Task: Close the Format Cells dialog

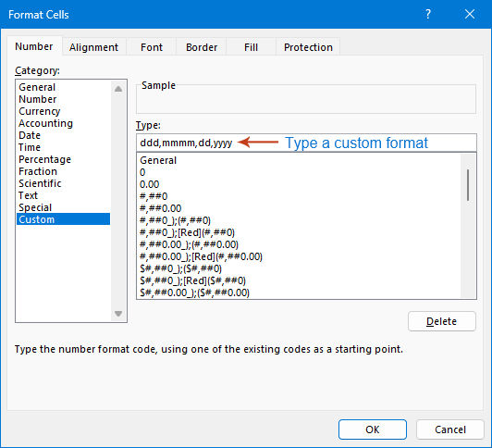Action: (x=470, y=14)
